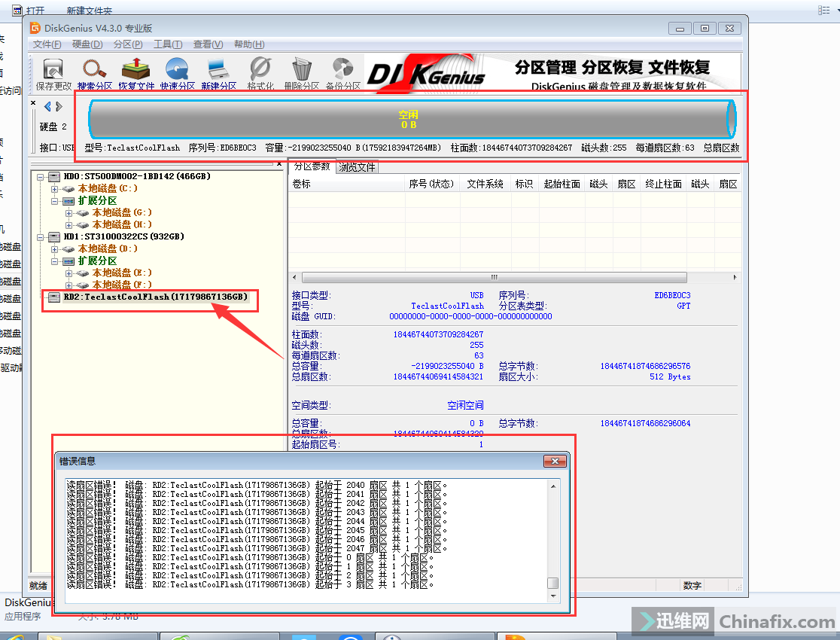The width and height of the screenshot is (840, 640).
Task: Click the 删除分区 delete partition icon
Action: pyautogui.click(x=302, y=73)
